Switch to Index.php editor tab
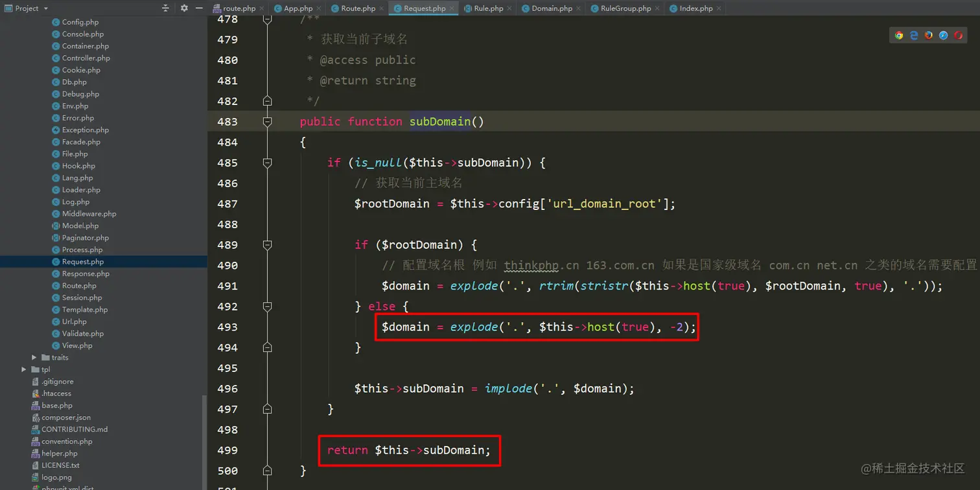980x490 pixels. (x=696, y=8)
